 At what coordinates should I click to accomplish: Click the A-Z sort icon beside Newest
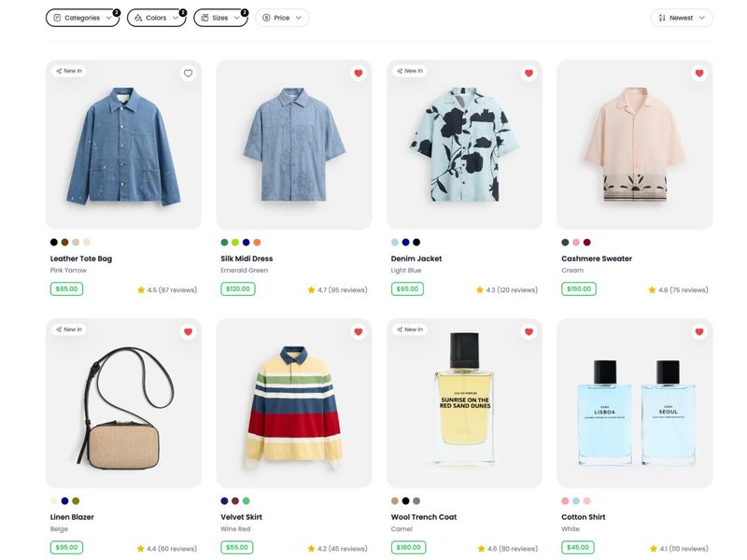coord(662,17)
